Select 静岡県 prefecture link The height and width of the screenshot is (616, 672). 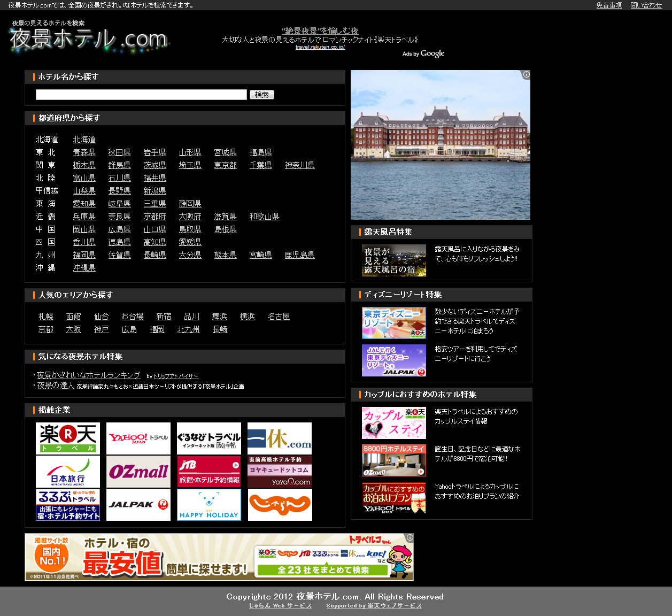point(190,204)
